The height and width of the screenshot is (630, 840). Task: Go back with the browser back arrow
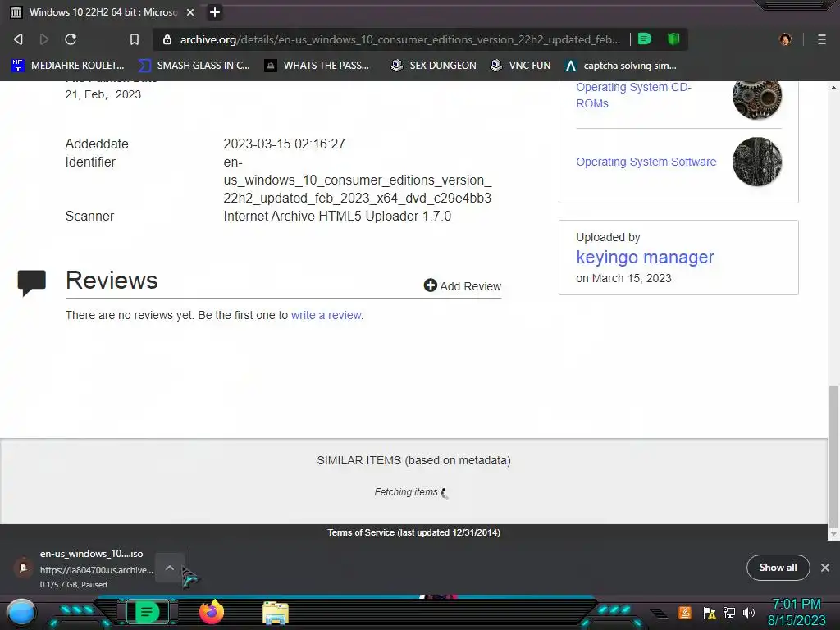pos(18,39)
